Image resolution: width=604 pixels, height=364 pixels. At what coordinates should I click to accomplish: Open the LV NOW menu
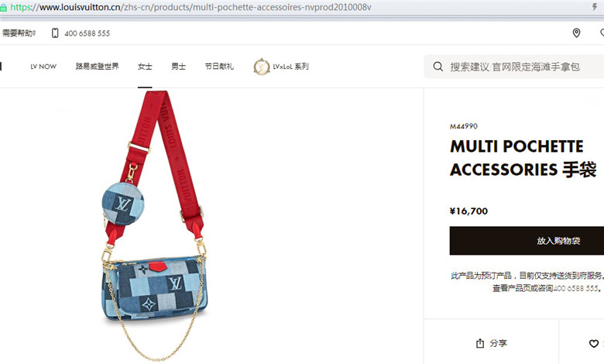click(43, 67)
